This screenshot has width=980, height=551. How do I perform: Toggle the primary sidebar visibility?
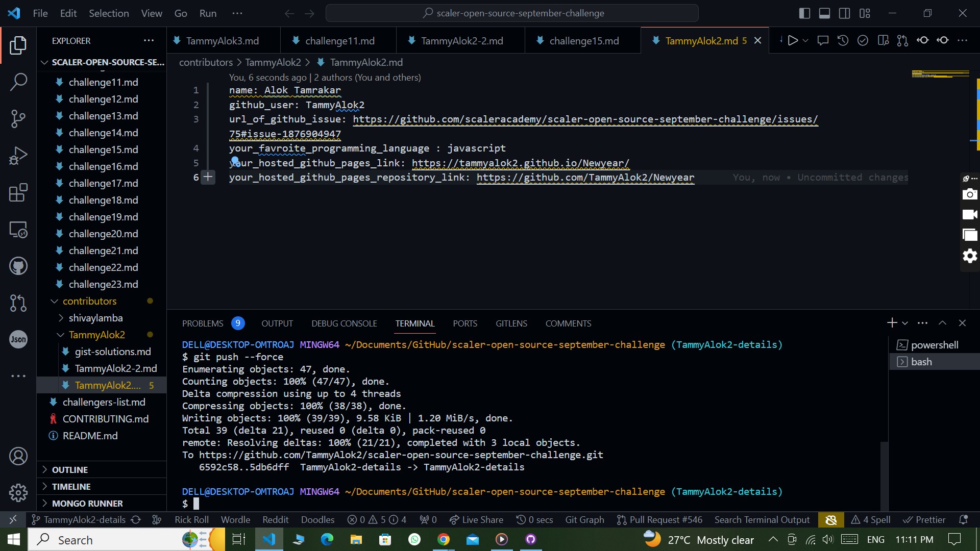804,13
